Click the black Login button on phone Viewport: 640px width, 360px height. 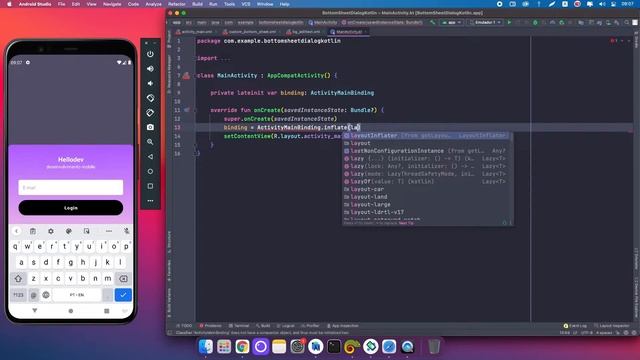[x=71, y=208]
